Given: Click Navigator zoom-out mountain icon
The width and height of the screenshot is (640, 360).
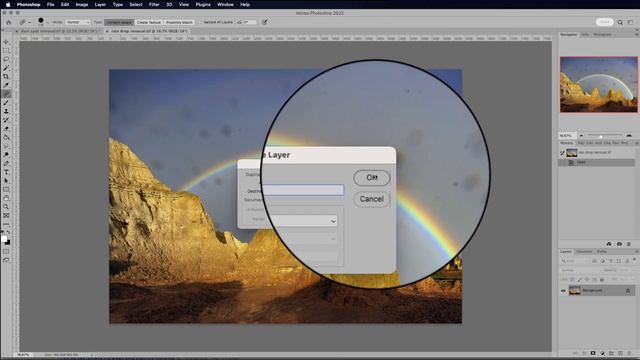Looking at the screenshot, I should 581,136.
